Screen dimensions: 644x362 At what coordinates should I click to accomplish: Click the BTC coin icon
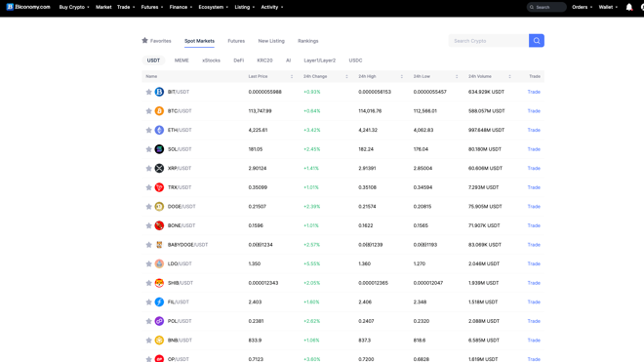point(159,111)
